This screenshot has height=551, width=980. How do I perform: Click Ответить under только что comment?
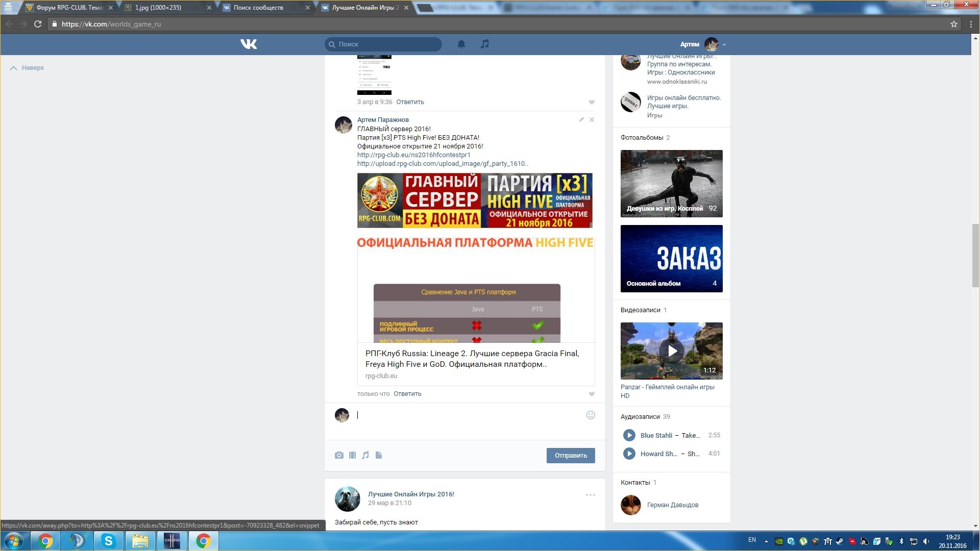[407, 394]
